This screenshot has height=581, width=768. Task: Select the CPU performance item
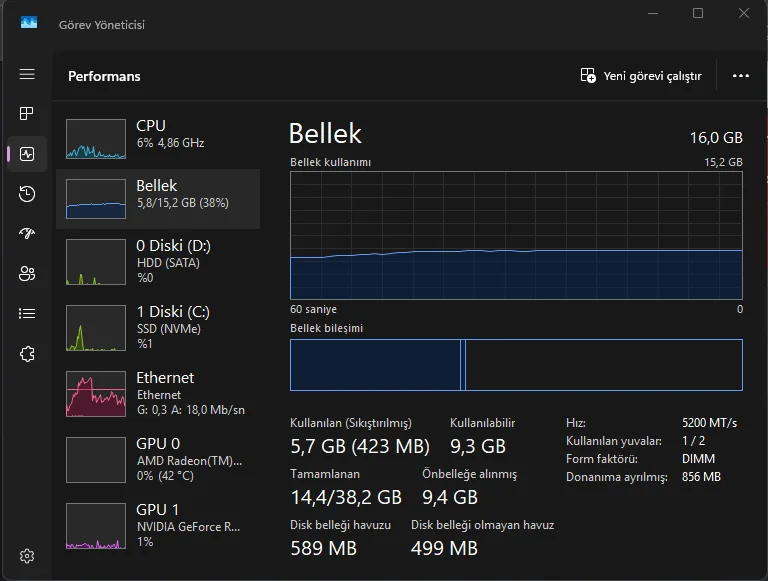click(x=158, y=138)
